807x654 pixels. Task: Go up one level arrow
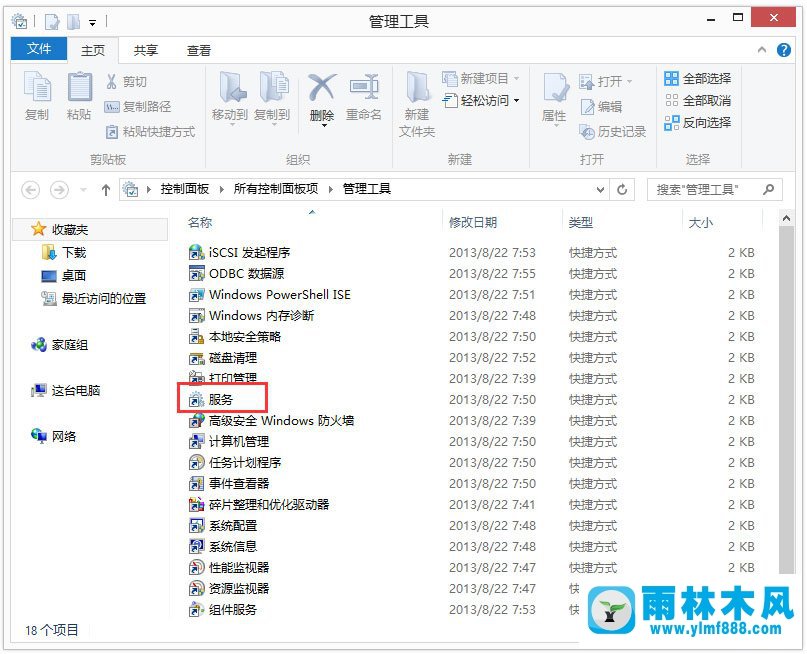coord(106,190)
